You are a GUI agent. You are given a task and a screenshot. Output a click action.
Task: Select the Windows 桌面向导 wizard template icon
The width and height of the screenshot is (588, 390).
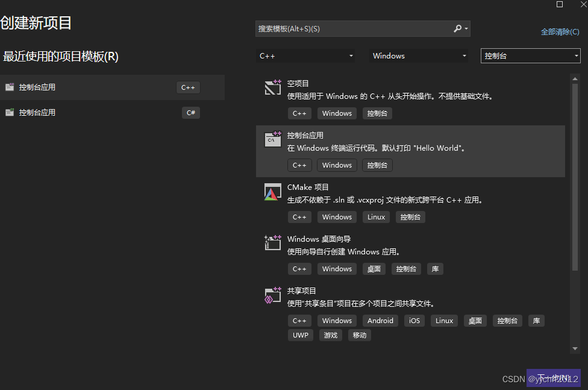click(x=272, y=243)
